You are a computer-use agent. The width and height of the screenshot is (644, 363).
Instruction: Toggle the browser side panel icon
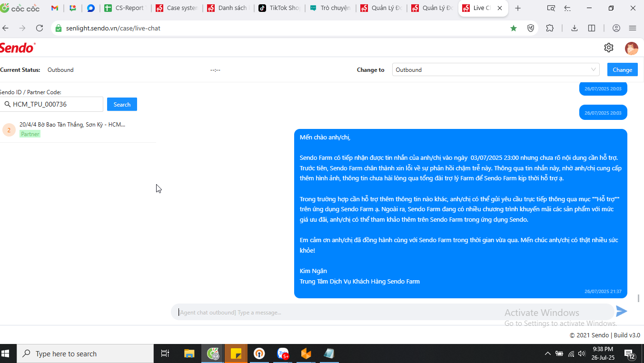click(x=592, y=28)
